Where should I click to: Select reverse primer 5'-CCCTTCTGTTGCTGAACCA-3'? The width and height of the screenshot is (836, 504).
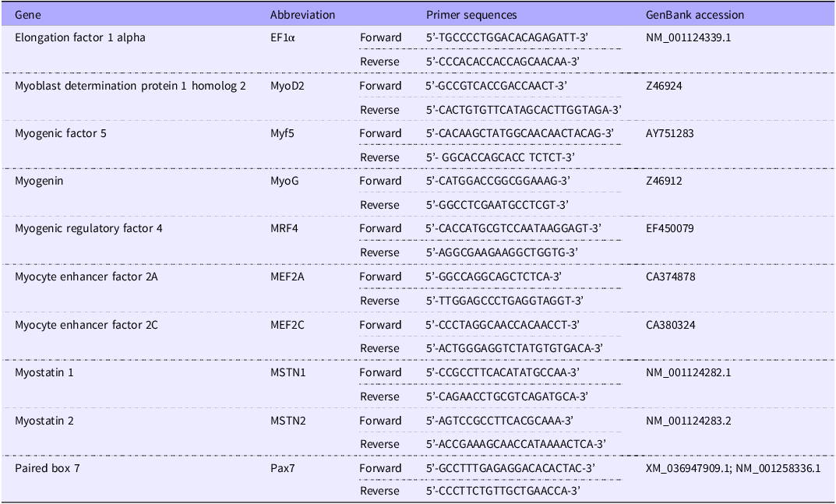pyautogui.click(x=504, y=491)
